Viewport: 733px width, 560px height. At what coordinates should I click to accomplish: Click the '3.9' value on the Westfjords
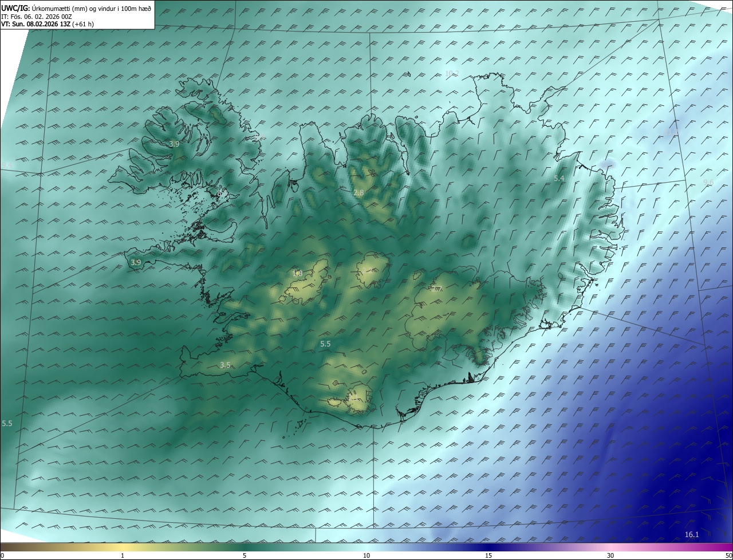(174, 144)
